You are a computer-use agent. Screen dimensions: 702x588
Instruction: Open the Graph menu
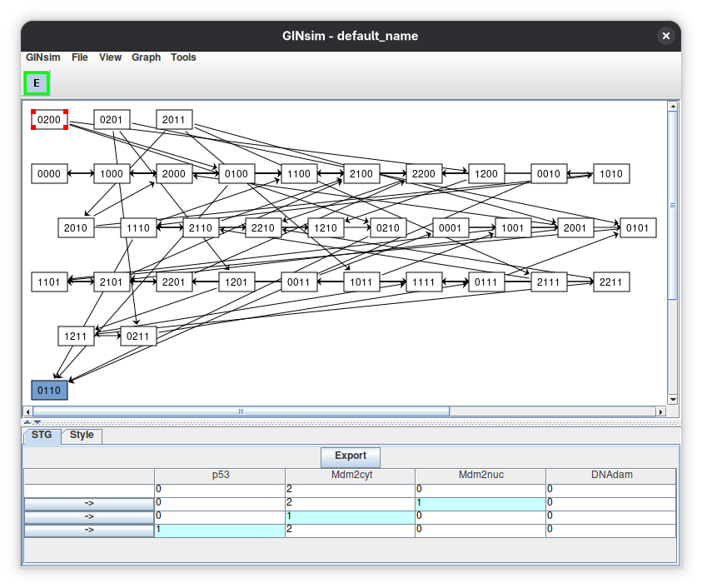[146, 57]
